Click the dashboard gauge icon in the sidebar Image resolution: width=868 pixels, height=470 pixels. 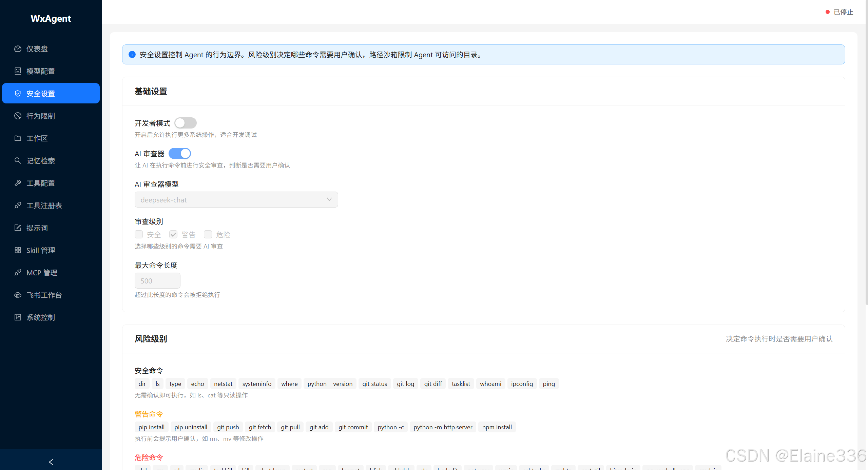(x=18, y=48)
